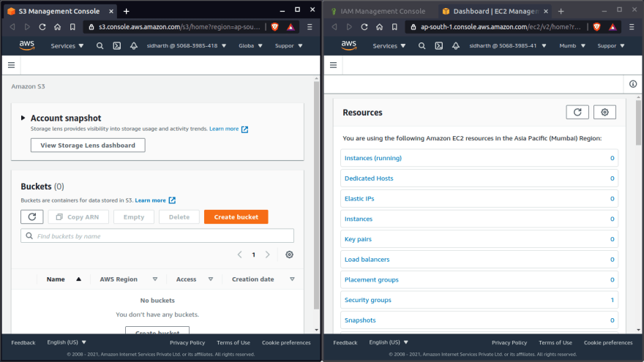644x362 pixels.
Task: Open notifications bell in S3 console
Action: [x=134, y=46]
